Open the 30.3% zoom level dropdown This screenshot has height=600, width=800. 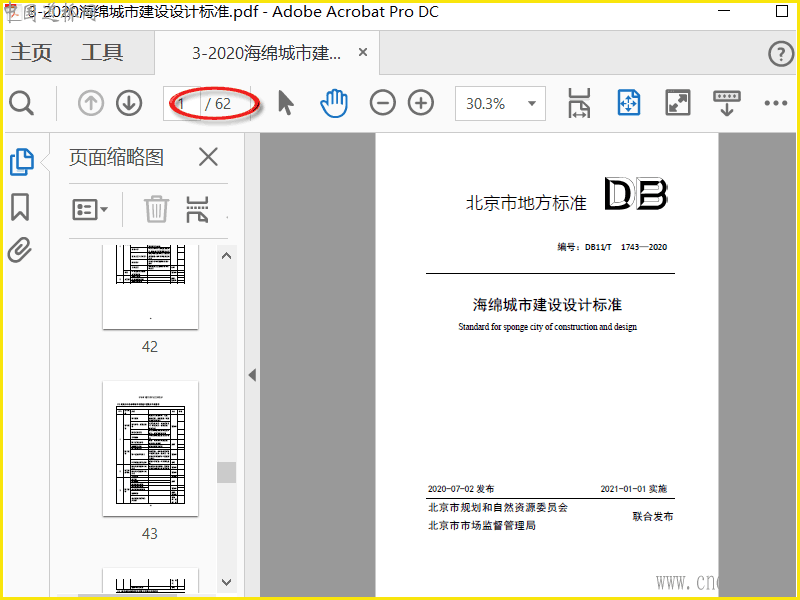click(500, 104)
